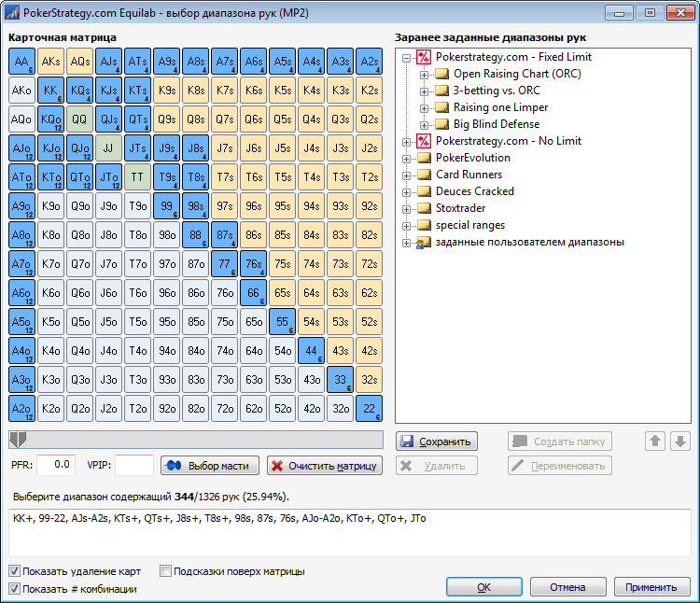Deselect the AA hand cell
The width and height of the screenshot is (700, 603).
(21, 62)
